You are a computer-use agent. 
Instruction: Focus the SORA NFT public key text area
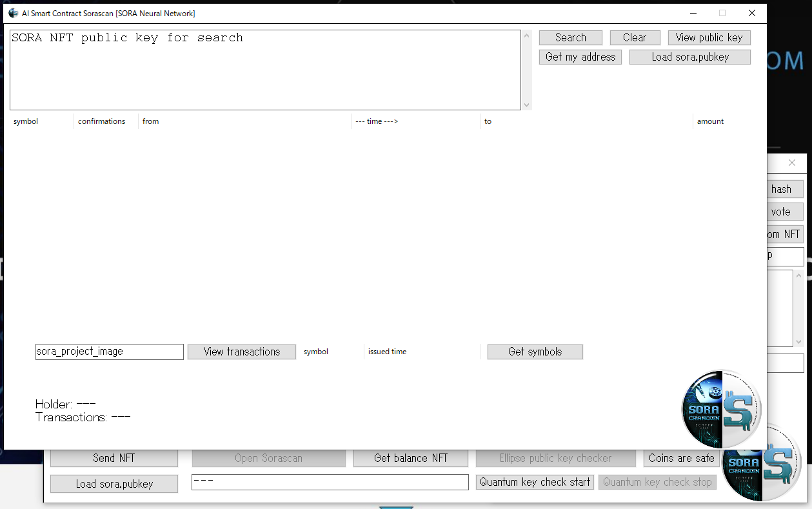pyautogui.click(x=265, y=70)
